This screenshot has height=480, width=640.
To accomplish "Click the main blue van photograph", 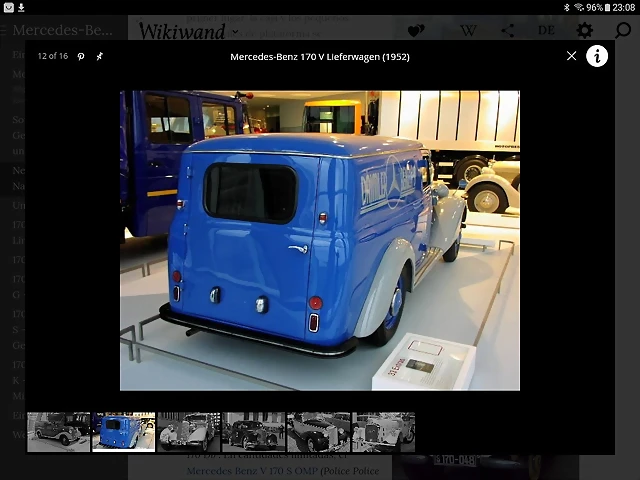I will (x=320, y=240).
